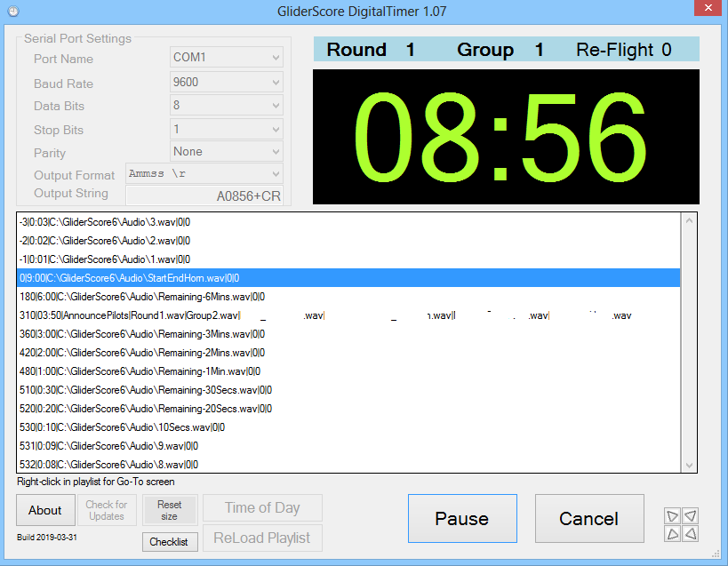This screenshot has width=728, height=566.
Task: Click the Baud Rate label
Action: pyautogui.click(x=64, y=84)
